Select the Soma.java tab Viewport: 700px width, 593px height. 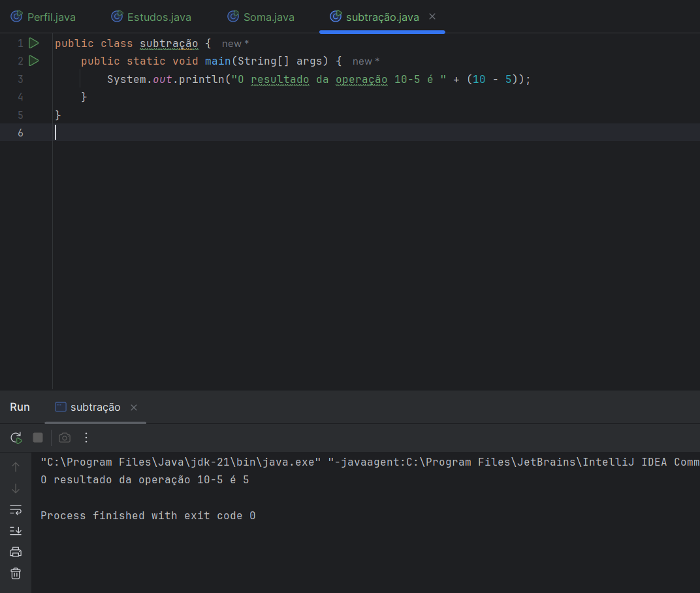tap(261, 17)
